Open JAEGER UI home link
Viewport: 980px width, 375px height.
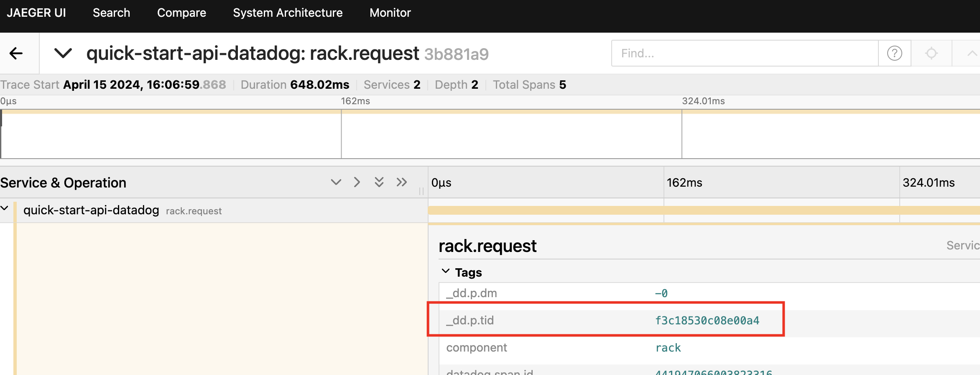point(36,13)
